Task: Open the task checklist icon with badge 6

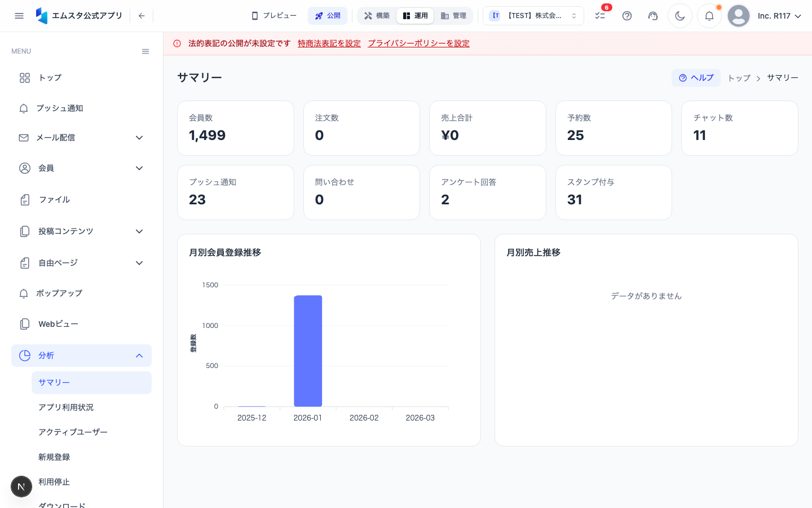Action: pos(600,16)
